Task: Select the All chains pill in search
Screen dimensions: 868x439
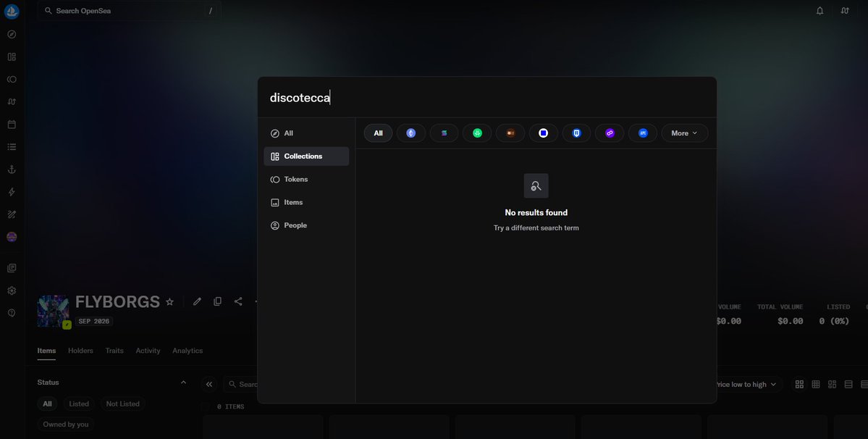Action: coord(378,133)
